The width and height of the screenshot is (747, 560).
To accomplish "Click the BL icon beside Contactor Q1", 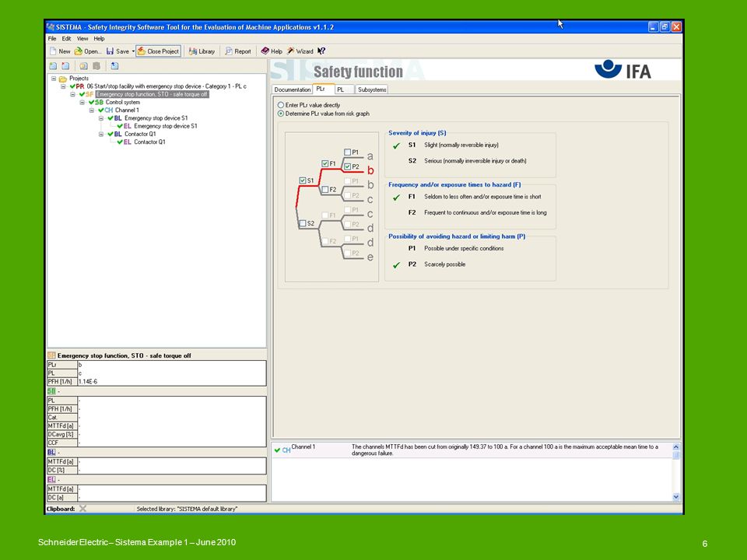I will (117, 134).
